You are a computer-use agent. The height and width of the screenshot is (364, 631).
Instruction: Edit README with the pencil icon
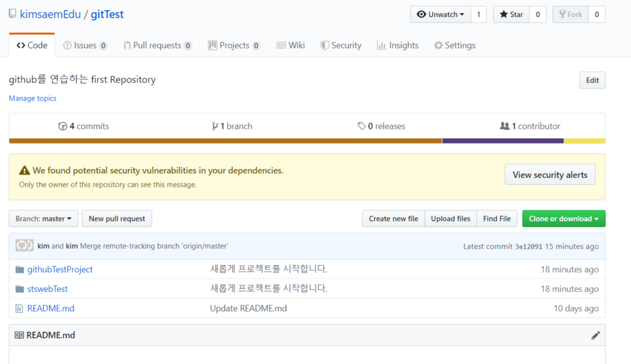[595, 336]
